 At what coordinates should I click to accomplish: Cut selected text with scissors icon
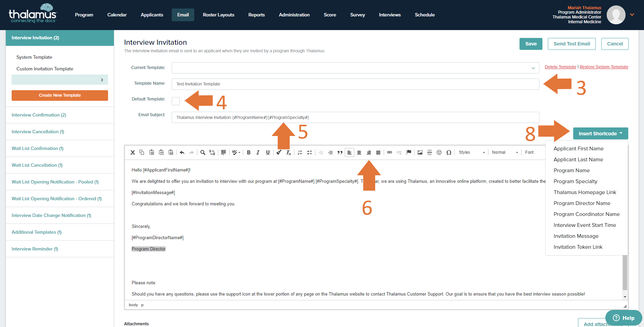133,152
